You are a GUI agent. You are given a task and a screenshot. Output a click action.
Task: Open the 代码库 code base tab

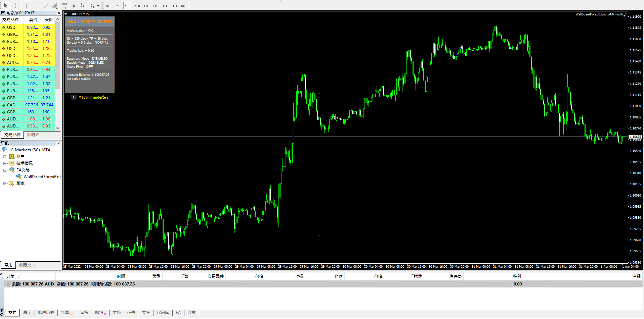tap(163, 313)
